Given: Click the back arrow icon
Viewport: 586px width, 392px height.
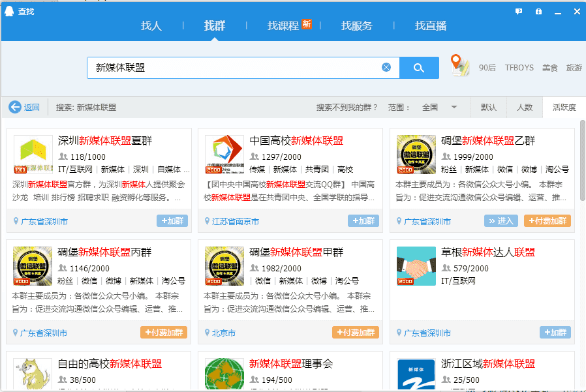Looking at the screenshot, I should click(x=15, y=108).
